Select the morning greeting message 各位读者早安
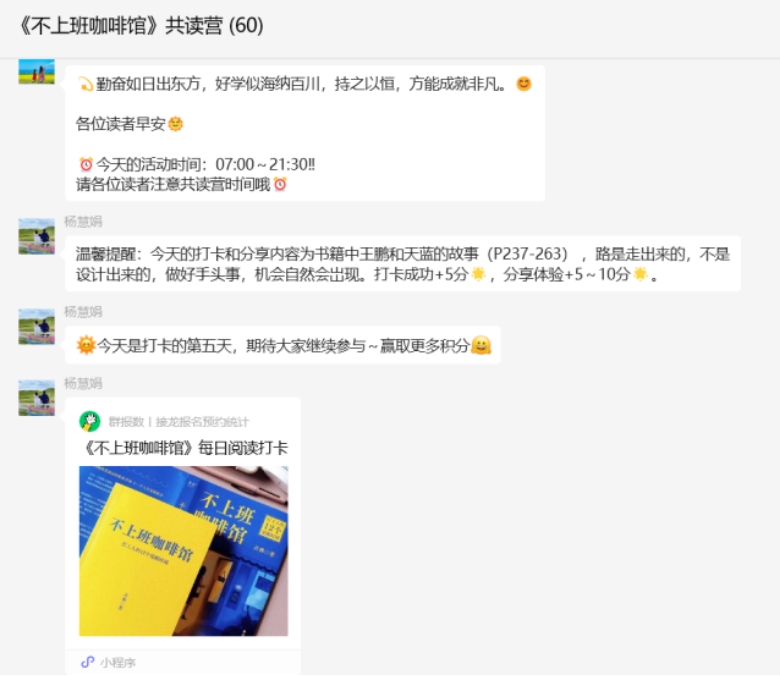This screenshot has height=676, width=780. (305, 133)
